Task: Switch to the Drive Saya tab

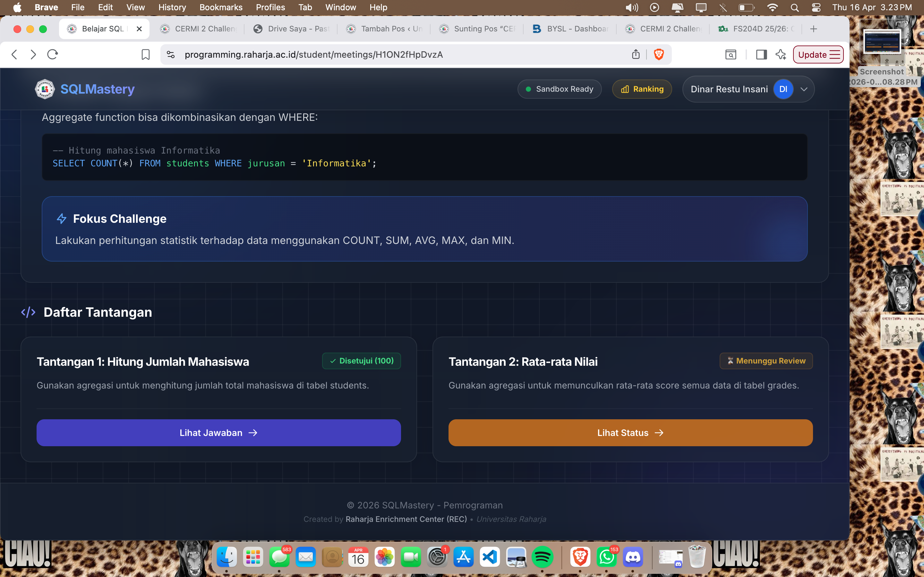Action: pos(291,29)
